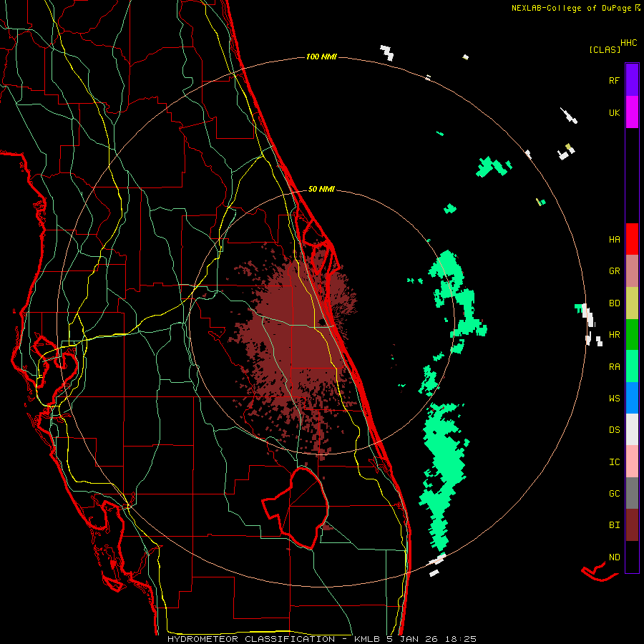Click the [CLAS] legend header

coord(605,49)
